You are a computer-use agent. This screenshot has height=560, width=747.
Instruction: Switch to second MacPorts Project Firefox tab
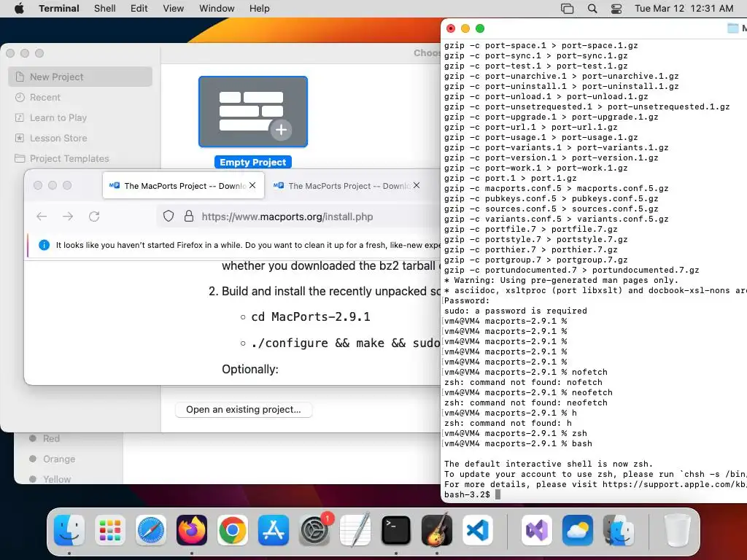click(x=347, y=186)
